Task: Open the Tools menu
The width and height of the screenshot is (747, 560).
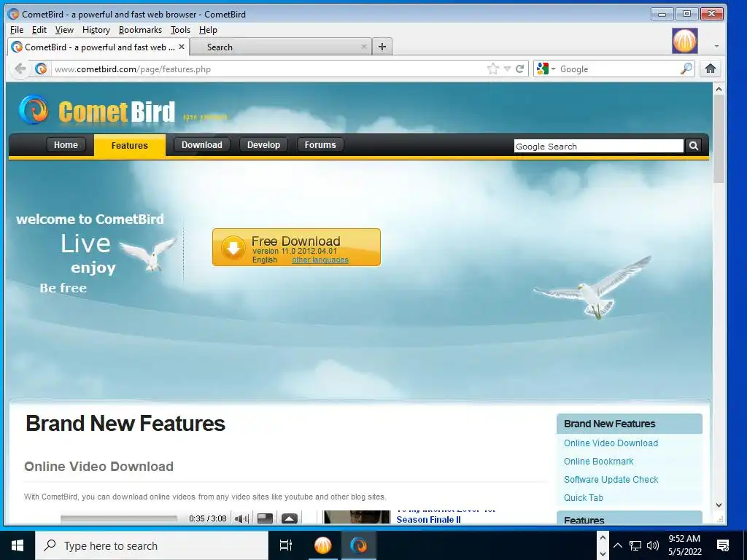Action: coord(181,30)
